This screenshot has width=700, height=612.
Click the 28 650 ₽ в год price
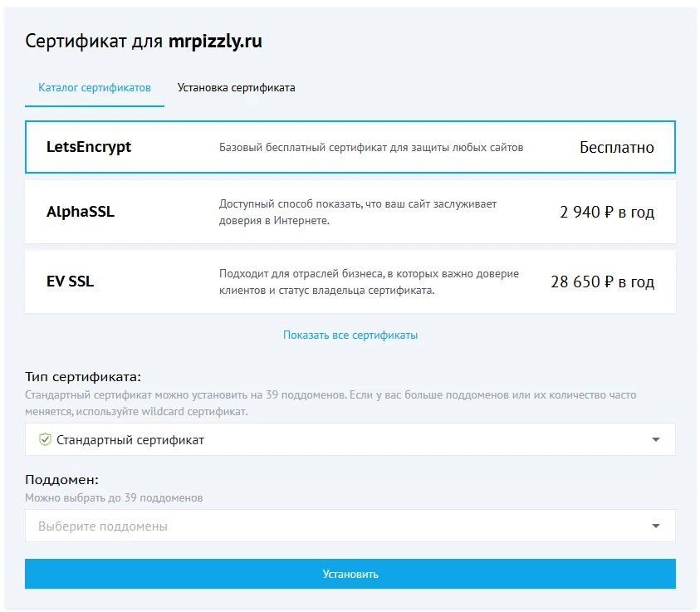[x=601, y=281]
